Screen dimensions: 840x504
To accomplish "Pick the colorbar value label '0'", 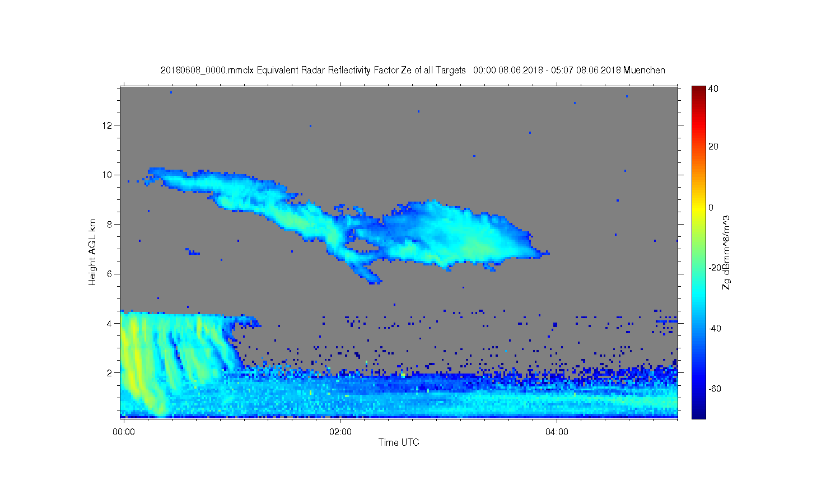I will point(711,207).
